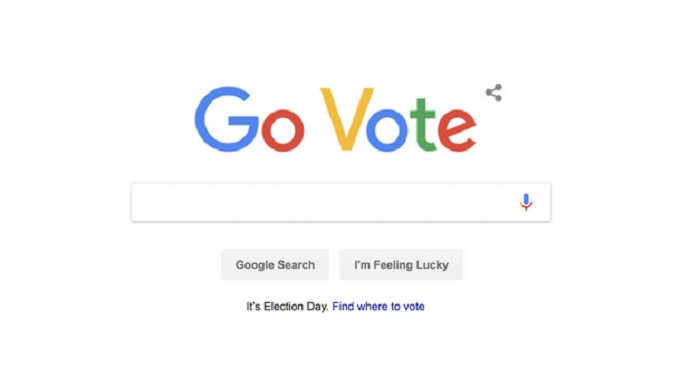This screenshot has width=700, height=387.
Task: Click the red letter o after G
Action: pyautogui.click(x=283, y=130)
